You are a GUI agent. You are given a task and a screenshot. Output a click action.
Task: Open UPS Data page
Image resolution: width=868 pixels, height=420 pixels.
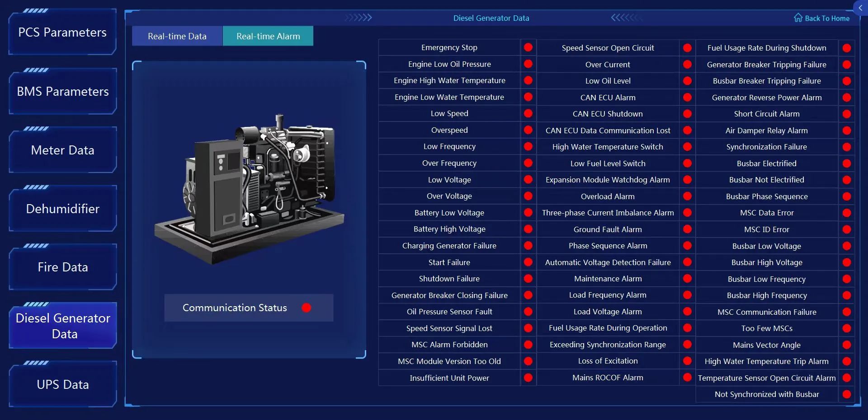[x=62, y=384]
